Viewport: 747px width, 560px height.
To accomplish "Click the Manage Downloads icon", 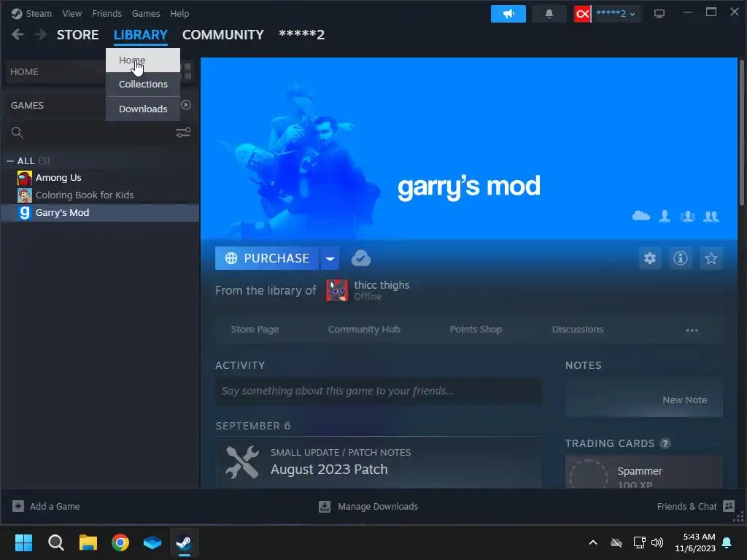I will pyautogui.click(x=325, y=506).
